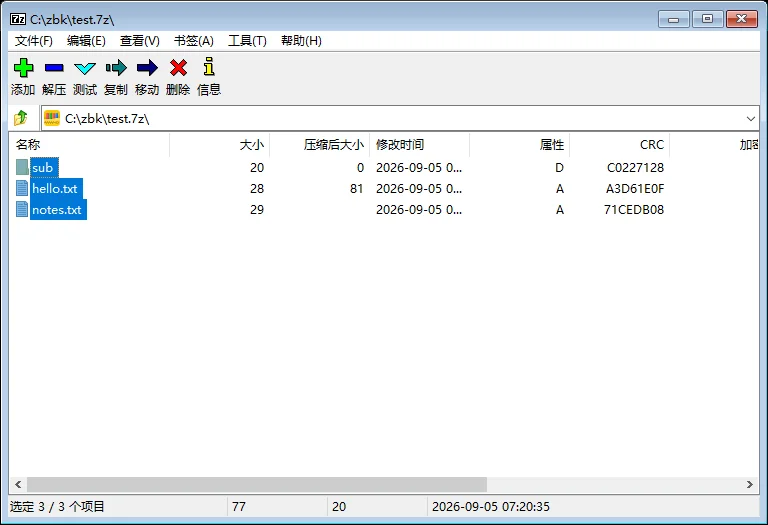Sort by the 修改时间 column header
Screen dimensions: 768x525
419,144
